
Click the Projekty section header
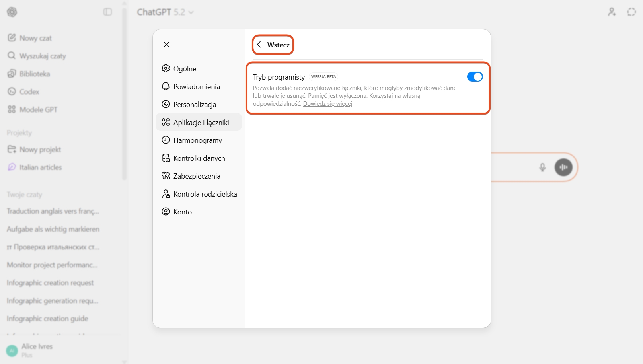[x=19, y=132]
